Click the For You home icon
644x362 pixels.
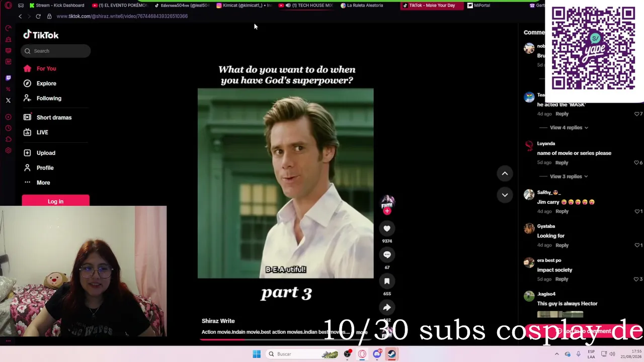(27, 68)
